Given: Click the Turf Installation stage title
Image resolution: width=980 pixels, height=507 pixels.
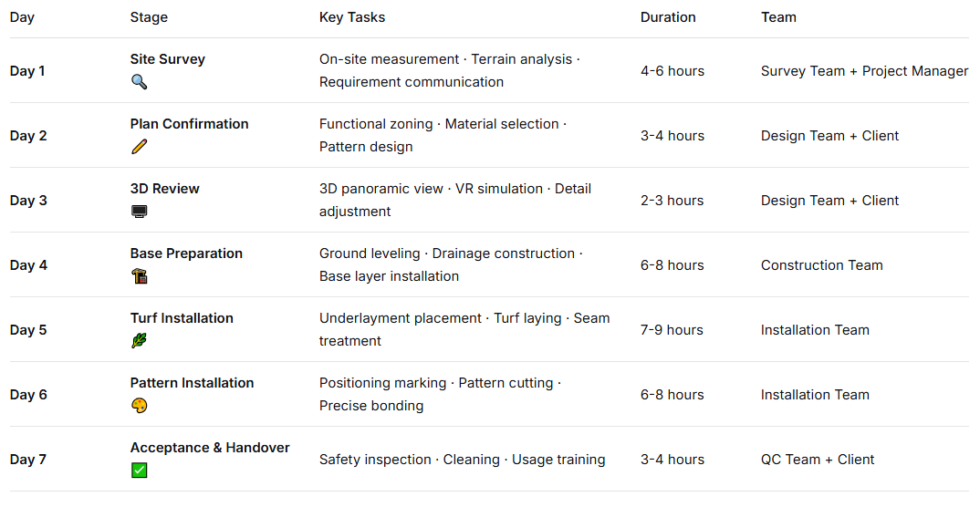Looking at the screenshot, I should coord(182,318).
